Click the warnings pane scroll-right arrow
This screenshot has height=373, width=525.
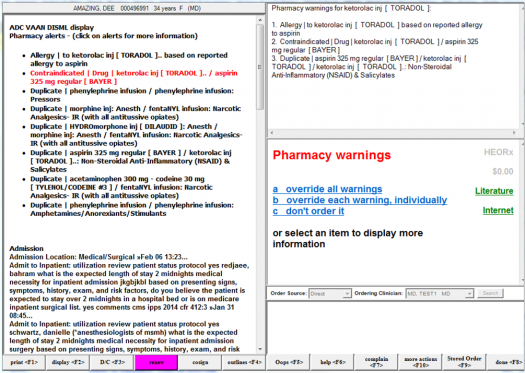click(x=514, y=133)
